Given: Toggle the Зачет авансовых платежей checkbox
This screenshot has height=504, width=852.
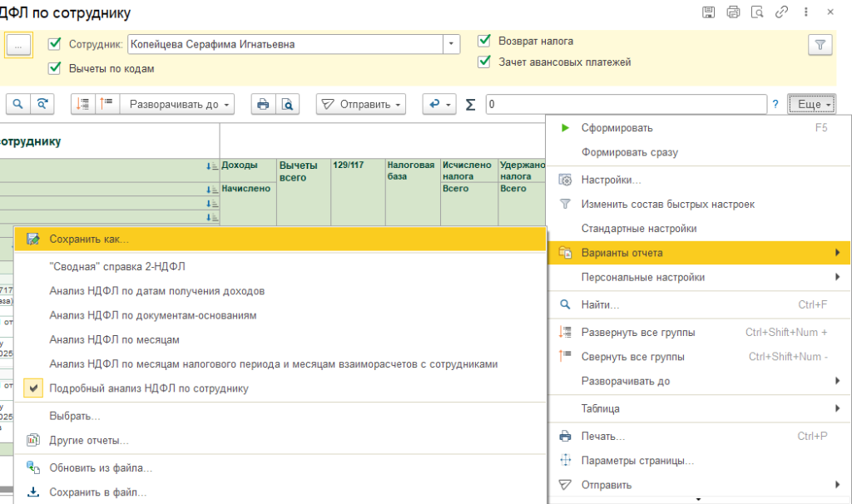Looking at the screenshot, I should coord(484,62).
